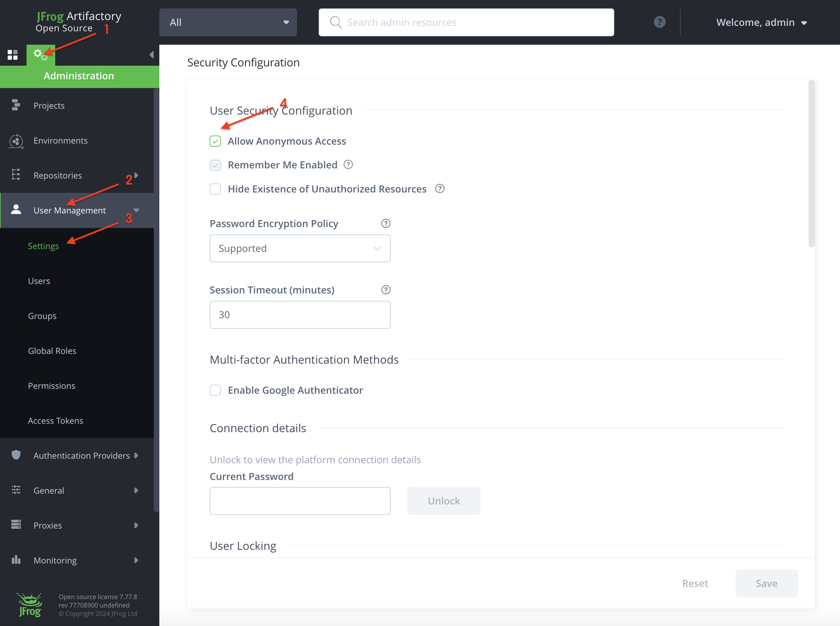Show help for Remember Me Enabled
The height and width of the screenshot is (626, 840).
pyautogui.click(x=348, y=165)
